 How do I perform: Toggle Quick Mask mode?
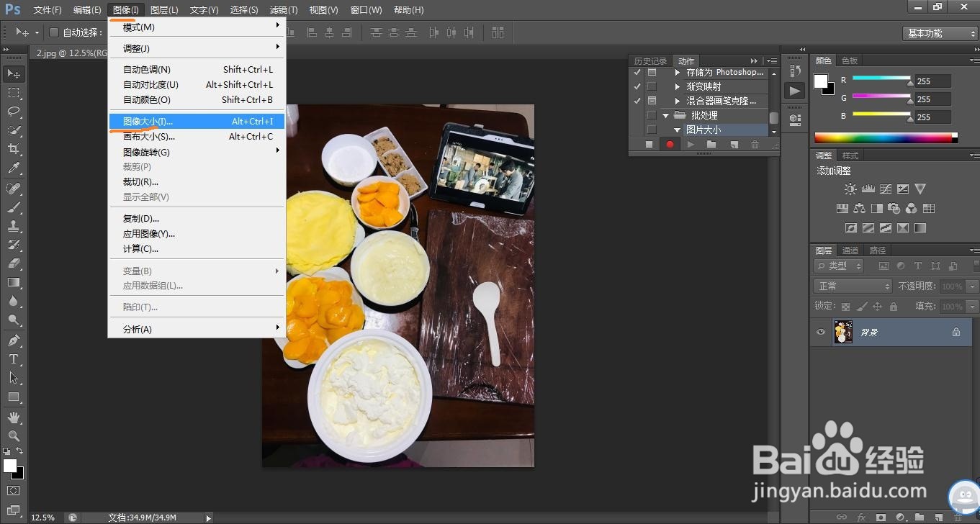[x=14, y=491]
